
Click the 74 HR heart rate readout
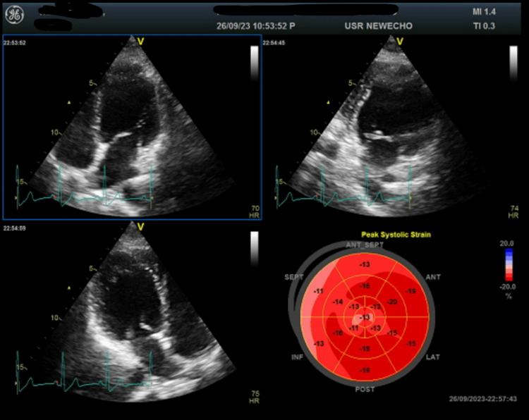coord(513,212)
